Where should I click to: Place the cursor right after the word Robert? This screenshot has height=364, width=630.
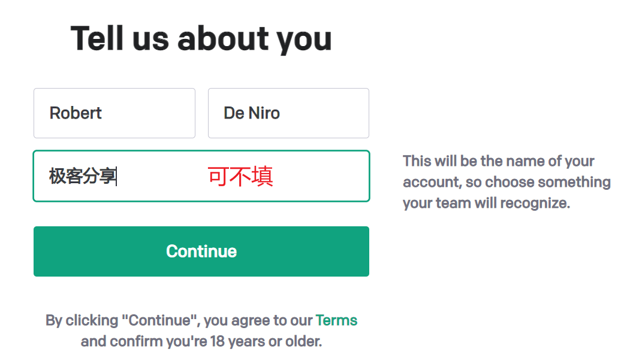(x=103, y=113)
